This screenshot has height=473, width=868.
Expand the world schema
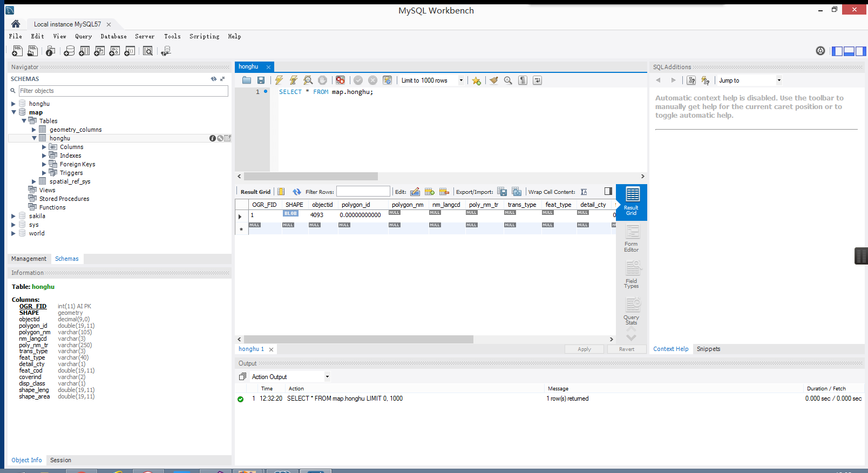pyautogui.click(x=13, y=233)
